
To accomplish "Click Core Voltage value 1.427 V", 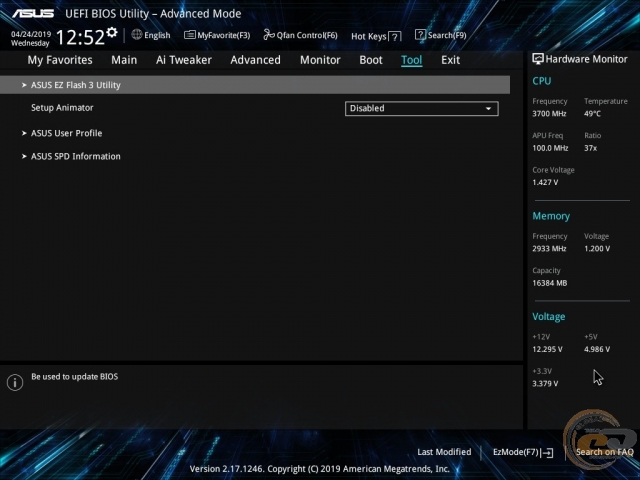I will point(545,182).
